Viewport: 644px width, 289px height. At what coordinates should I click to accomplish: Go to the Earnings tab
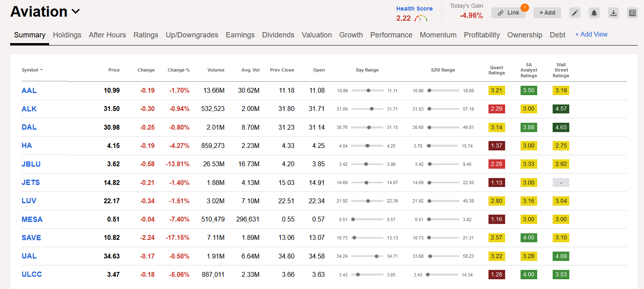[x=240, y=35]
